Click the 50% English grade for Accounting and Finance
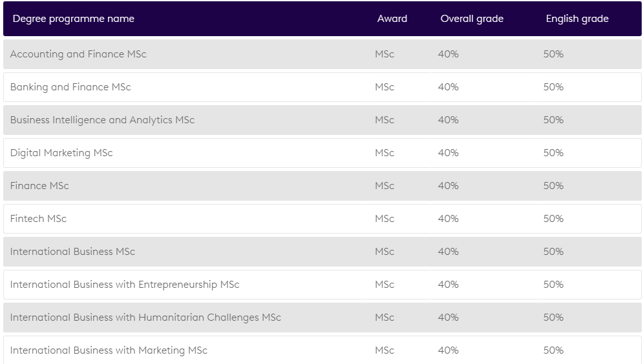Screen dimensions: 643x364 click(553, 54)
